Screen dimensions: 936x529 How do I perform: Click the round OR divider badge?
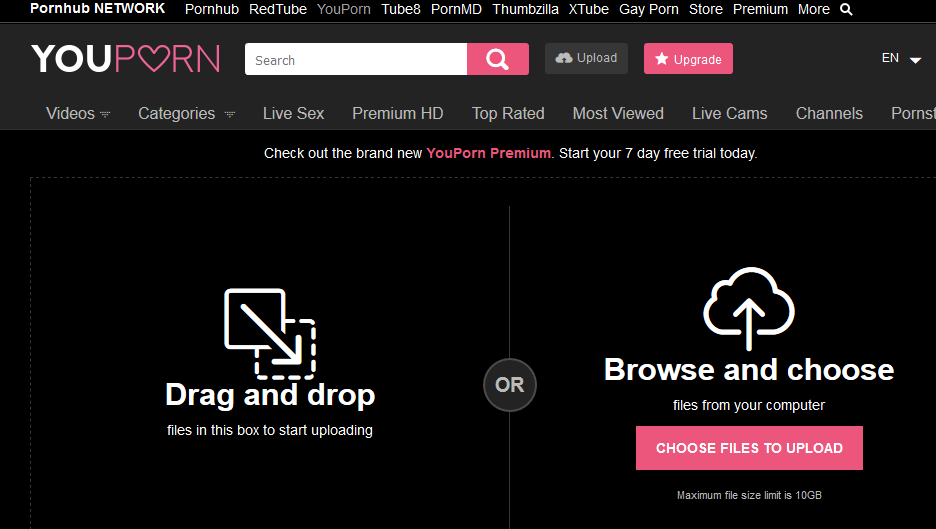(509, 385)
